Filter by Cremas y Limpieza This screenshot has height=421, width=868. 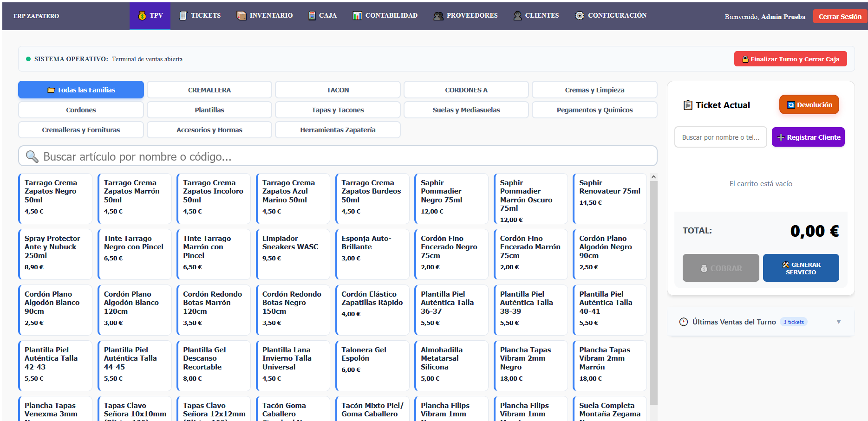594,90
